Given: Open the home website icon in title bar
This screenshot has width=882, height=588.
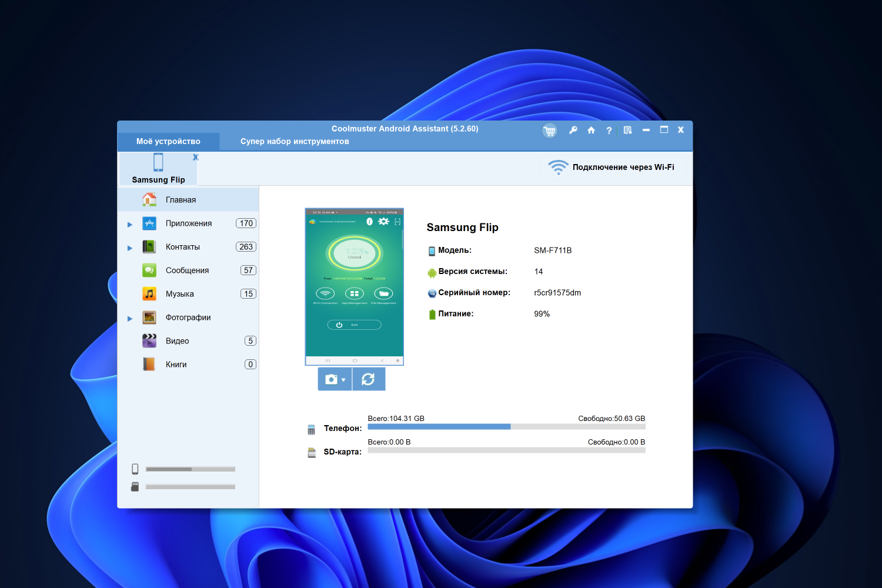Looking at the screenshot, I should click(592, 130).
